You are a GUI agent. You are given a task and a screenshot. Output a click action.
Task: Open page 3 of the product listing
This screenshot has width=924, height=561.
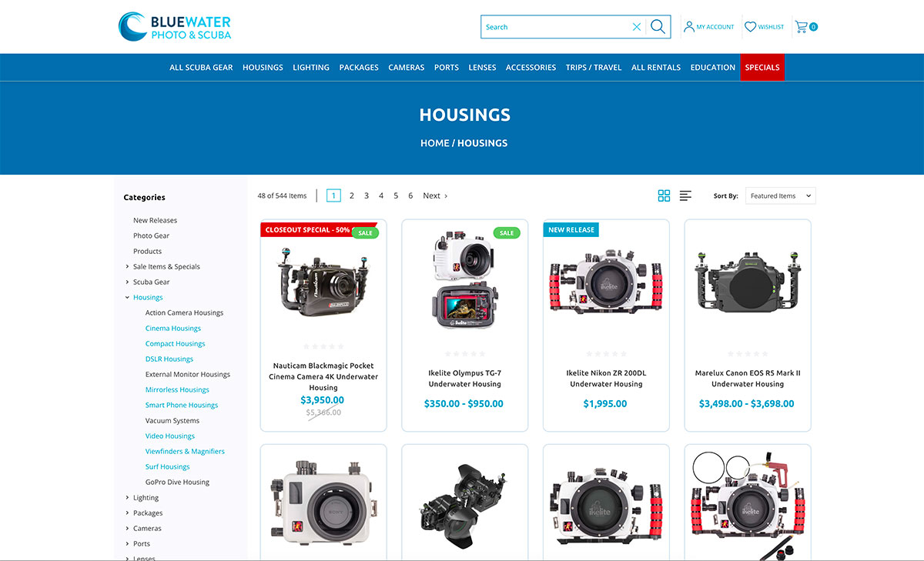(366, 195)
